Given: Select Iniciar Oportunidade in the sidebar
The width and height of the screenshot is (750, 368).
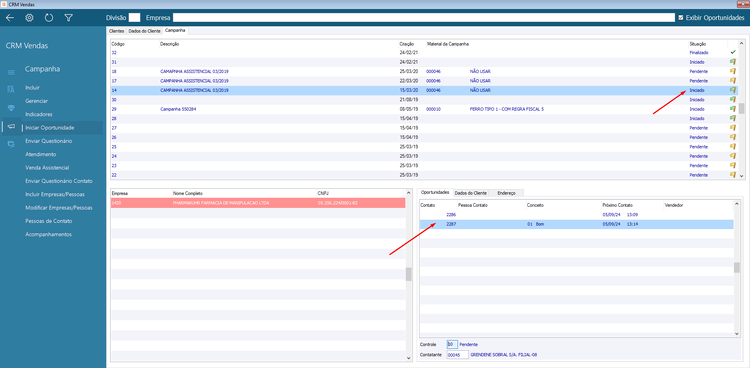Looking at the screenshot, I should [x=50, y=128].
